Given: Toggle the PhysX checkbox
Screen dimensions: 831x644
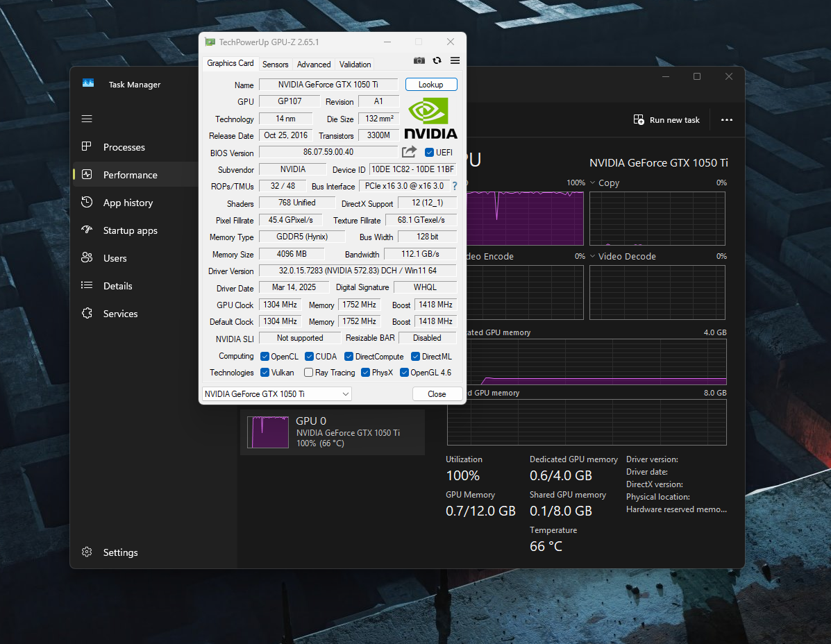Looking at the screenshot, I should pos(365,372).
